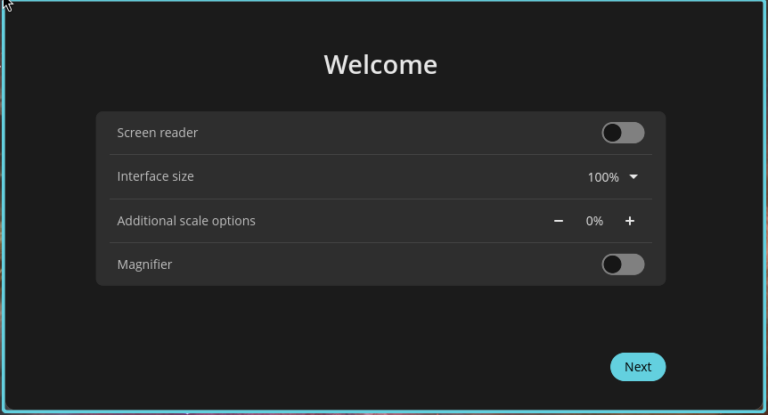Click the dark knob of the Screen reader switch
Viewport: 768px width, 415px height.
tap(612, 133)
